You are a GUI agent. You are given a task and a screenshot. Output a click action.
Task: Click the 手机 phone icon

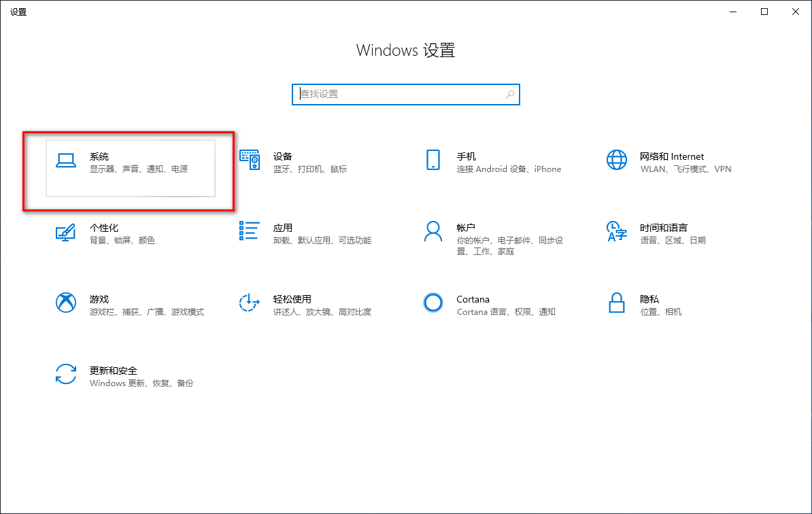(433, 160)
